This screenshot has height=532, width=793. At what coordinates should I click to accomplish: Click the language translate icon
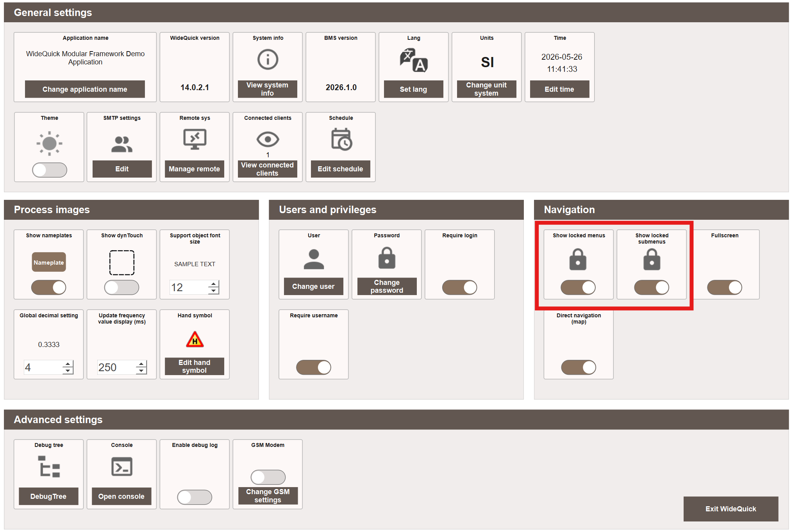tap(414, 60)
